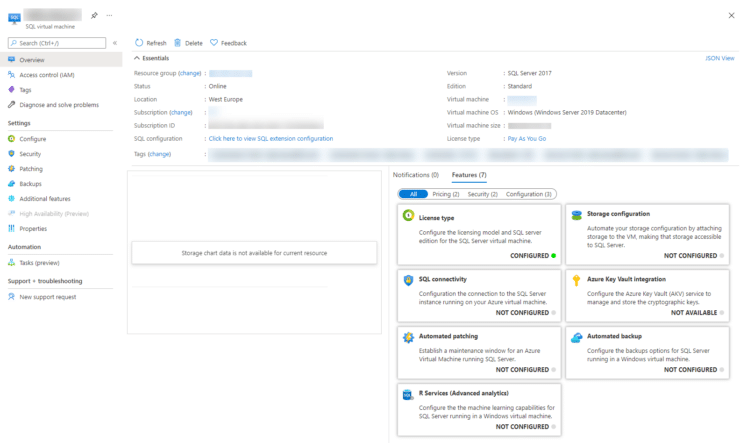Click the 'Online' status value
Viewport: 740px width, 443px height.
[x=218, y=86]
